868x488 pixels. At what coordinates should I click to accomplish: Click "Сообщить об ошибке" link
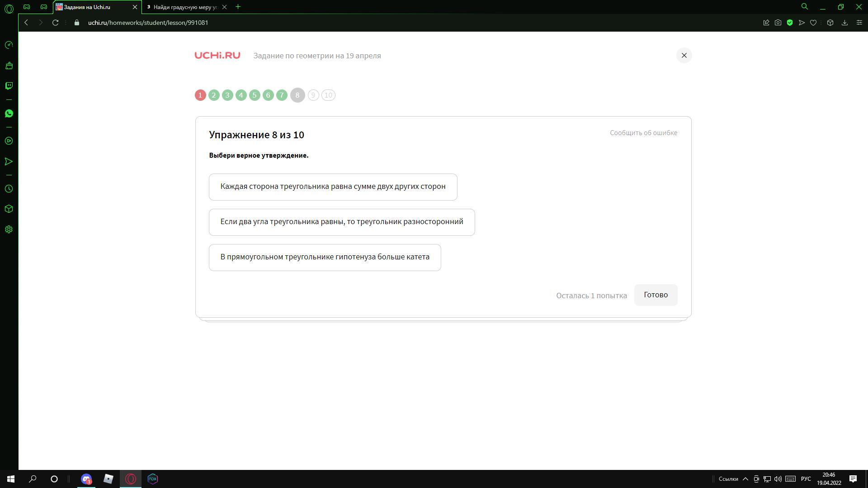tap(643, 133)
